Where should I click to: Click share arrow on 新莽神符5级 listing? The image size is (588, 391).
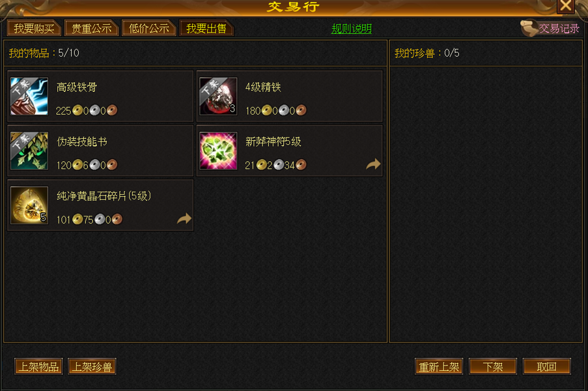click(373, 164)
